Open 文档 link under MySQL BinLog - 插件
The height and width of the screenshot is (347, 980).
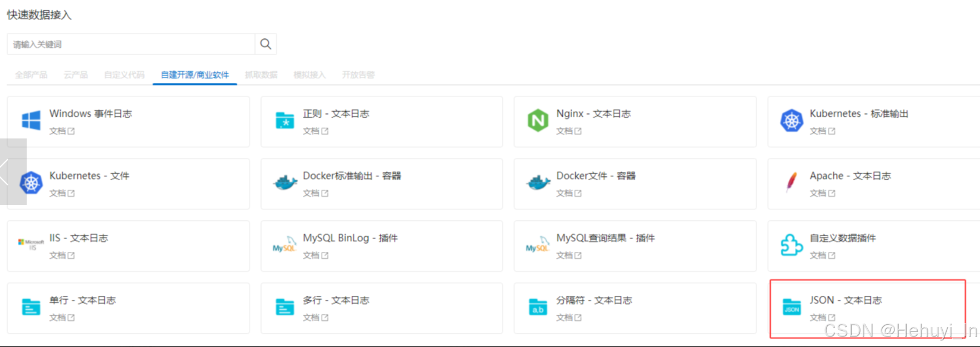tap(316, 255)
